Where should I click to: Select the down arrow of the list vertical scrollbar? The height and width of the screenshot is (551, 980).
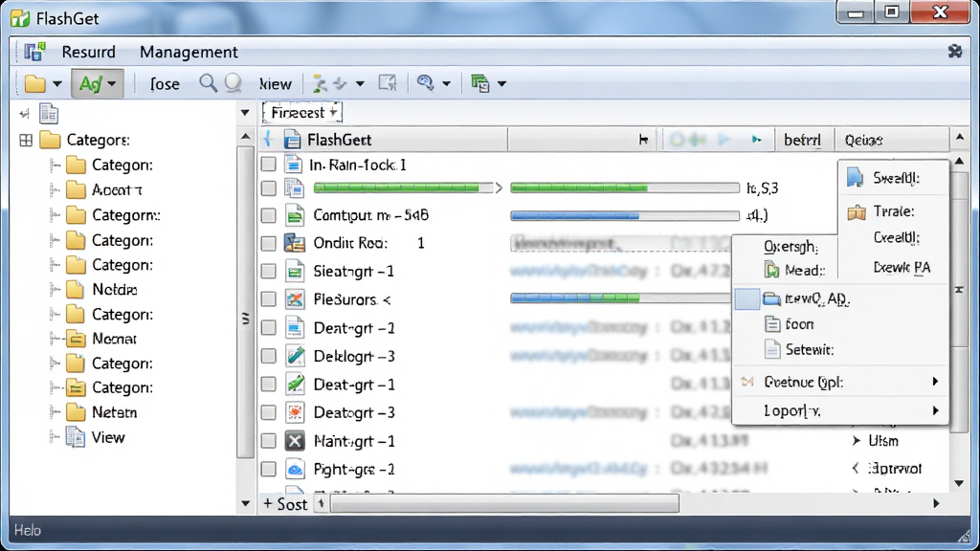(959, 483)
